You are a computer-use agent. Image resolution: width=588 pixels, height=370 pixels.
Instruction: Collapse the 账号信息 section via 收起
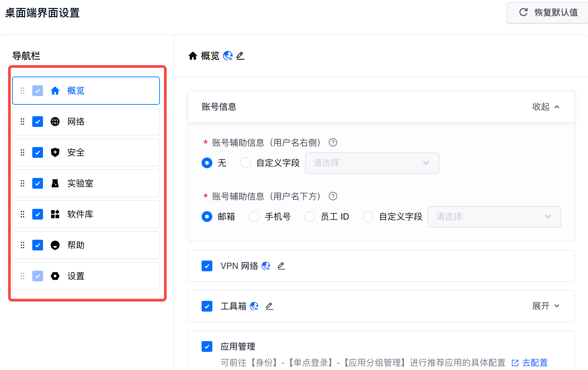pos(545,107)
